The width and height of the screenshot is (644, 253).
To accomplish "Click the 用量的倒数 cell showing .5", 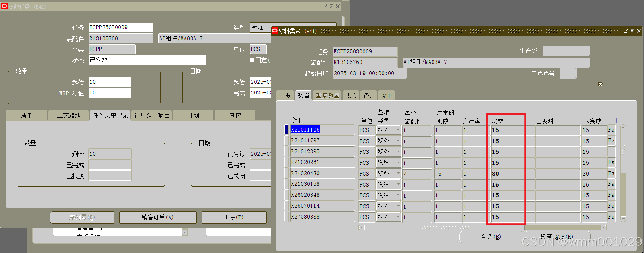I will pos(448,174).
